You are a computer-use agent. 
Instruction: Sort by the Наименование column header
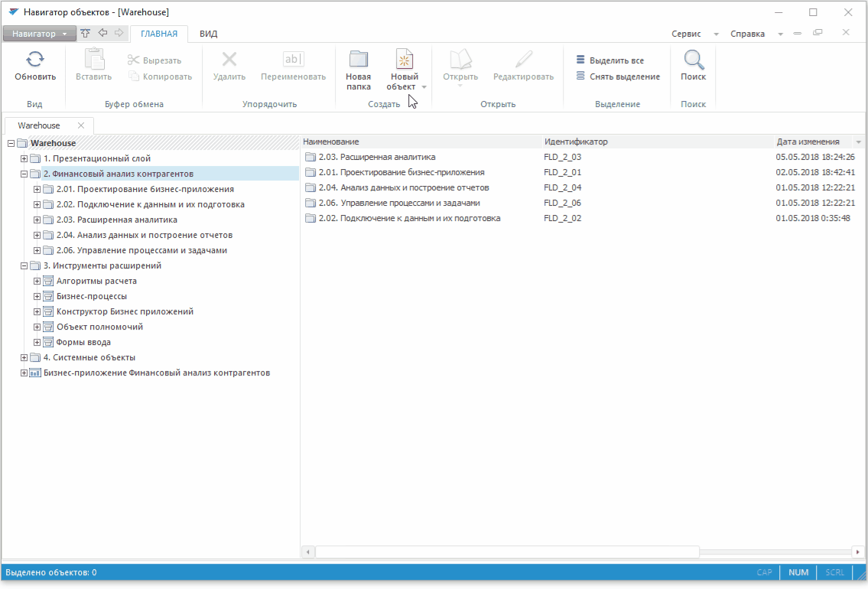421,142
